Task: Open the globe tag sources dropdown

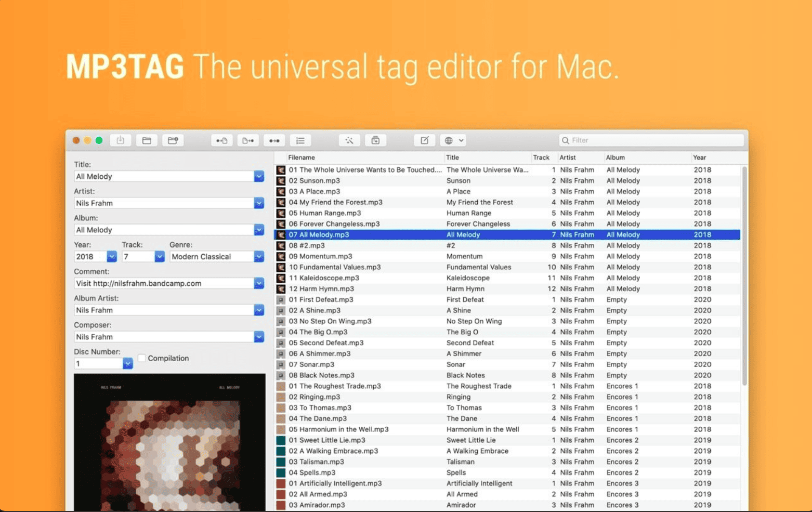Action: point(453,140)
